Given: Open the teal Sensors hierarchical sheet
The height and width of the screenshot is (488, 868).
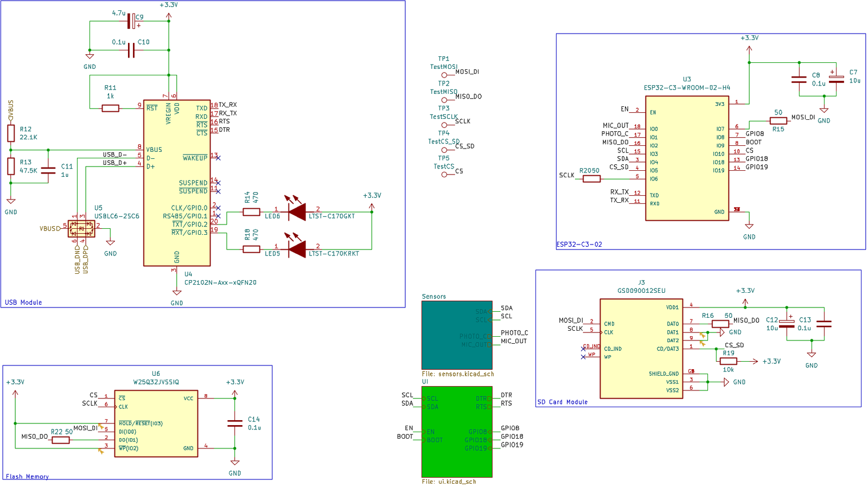Looking at the screenshot, I should pyautogui.click(x=457, y=335).
